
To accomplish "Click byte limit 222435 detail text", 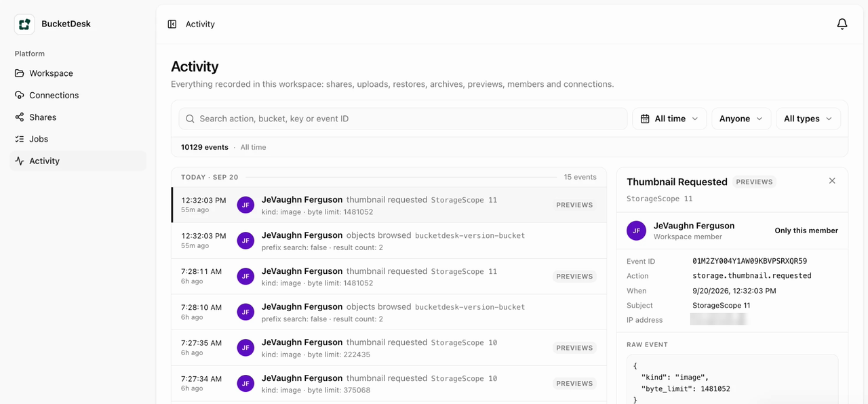I will (339, 355).
